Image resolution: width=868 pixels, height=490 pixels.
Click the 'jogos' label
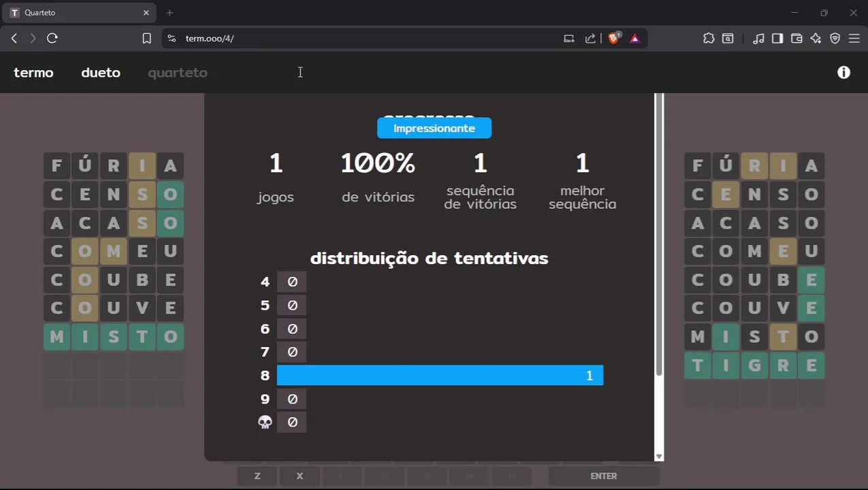point(276,197)
